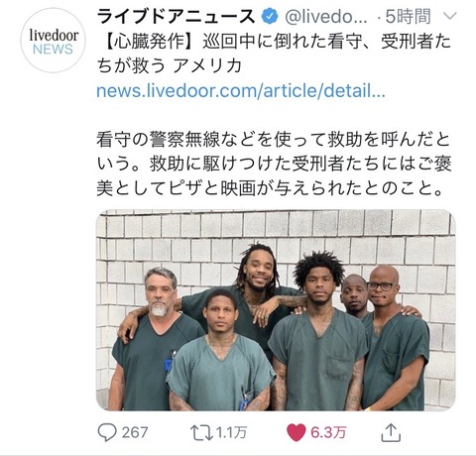Open the ライブドアニュース account name

click(x=177, y=17)
